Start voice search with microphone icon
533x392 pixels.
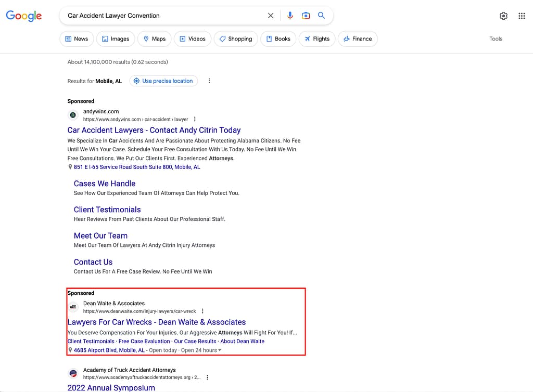click(x=290, y=16)
